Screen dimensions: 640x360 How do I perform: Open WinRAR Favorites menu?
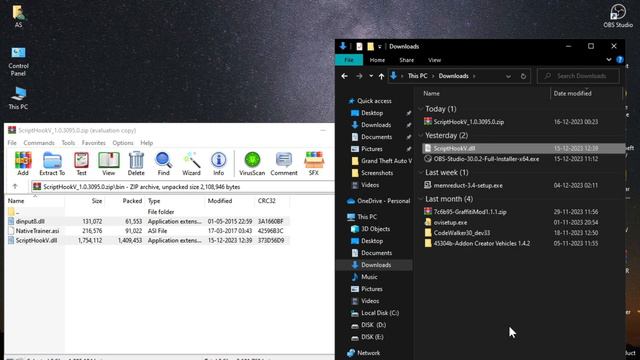pyautogui.click(x=93, y=143)
